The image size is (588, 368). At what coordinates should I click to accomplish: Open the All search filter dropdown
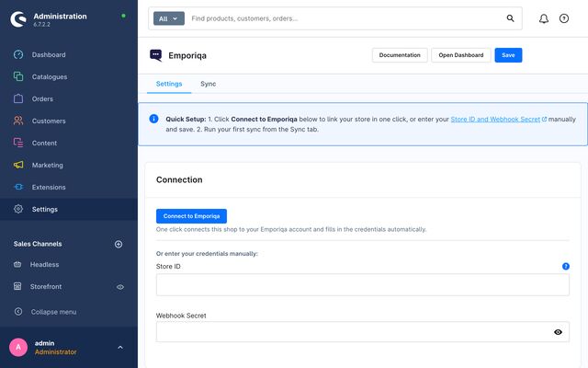[169, 18]
